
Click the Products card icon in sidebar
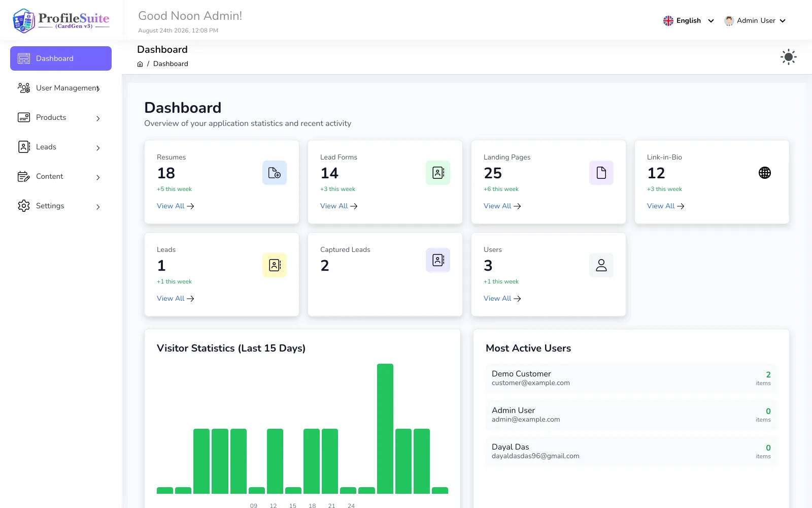click(x=24, y=117)
